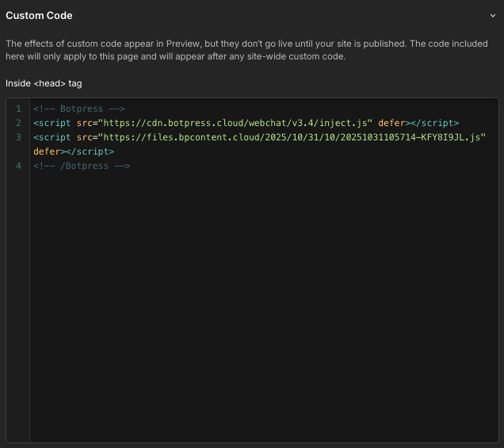This screenshot has width=504, height=448.
Task: Select line number 4 in gutter
Action: coord(18,166)
